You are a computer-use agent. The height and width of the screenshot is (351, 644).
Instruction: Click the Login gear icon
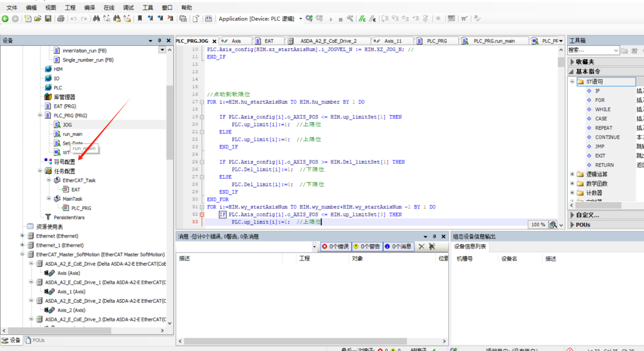coord(309,18)
